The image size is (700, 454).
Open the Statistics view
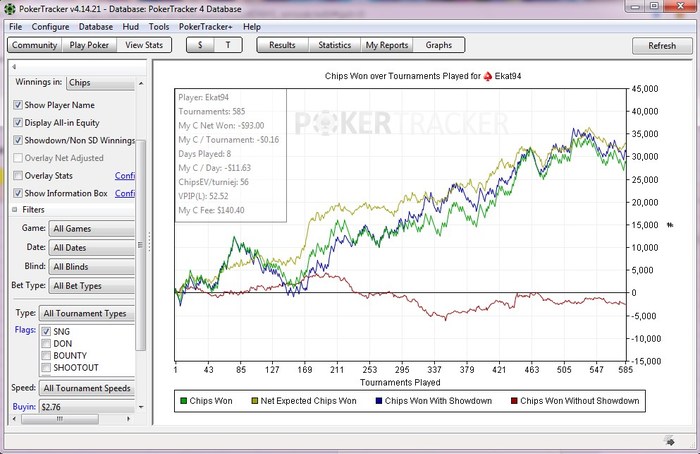click(334, 45)
